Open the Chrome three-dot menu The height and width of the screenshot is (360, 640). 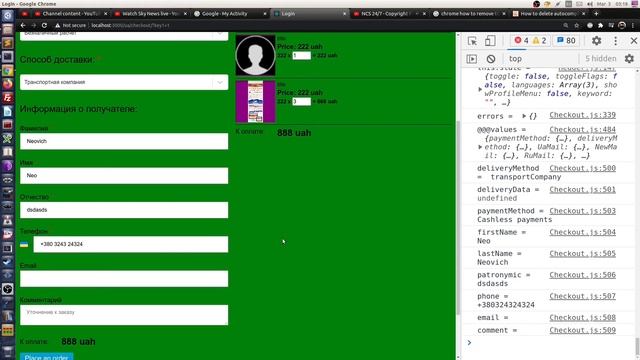(633, 25)
